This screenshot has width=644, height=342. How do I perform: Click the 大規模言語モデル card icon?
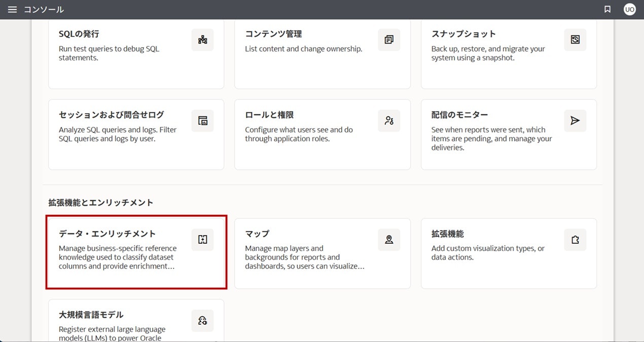click(x=202, y=321)
